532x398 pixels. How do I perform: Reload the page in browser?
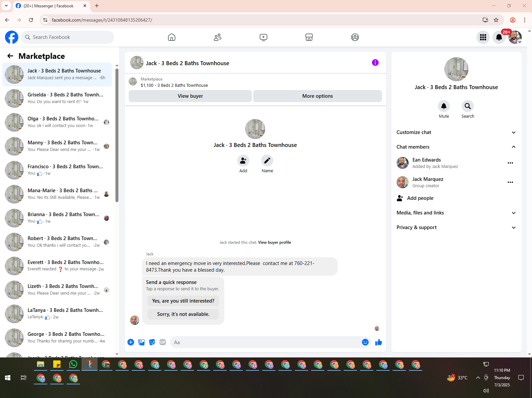[x=31, y=20]
